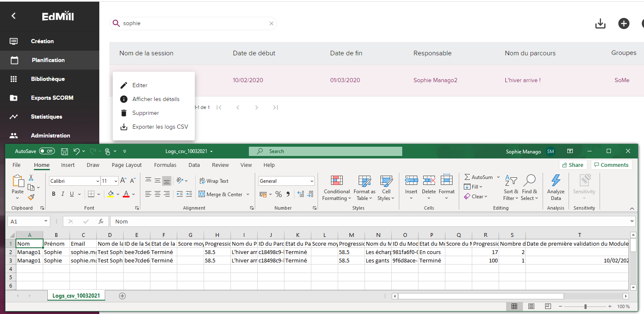Click the Excel formula bar input
Viewport: 644px width, 314px height.
pyautogui.click(x=370, y=221)
